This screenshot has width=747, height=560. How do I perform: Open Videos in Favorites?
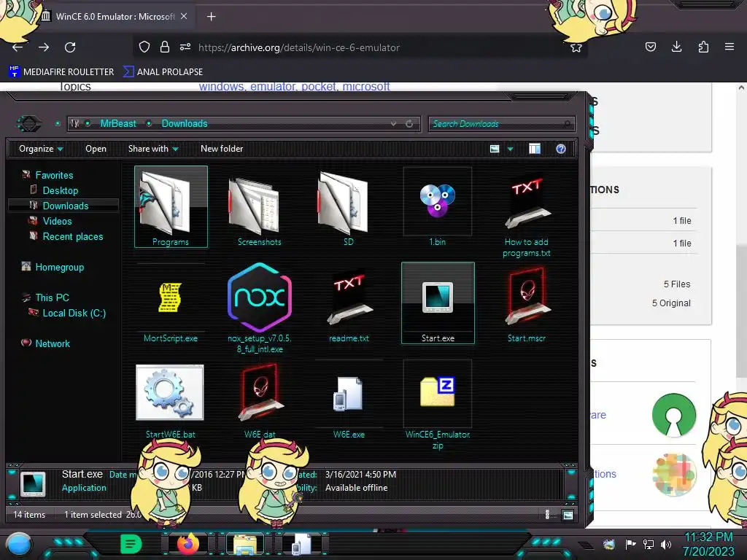click(57, 221)
